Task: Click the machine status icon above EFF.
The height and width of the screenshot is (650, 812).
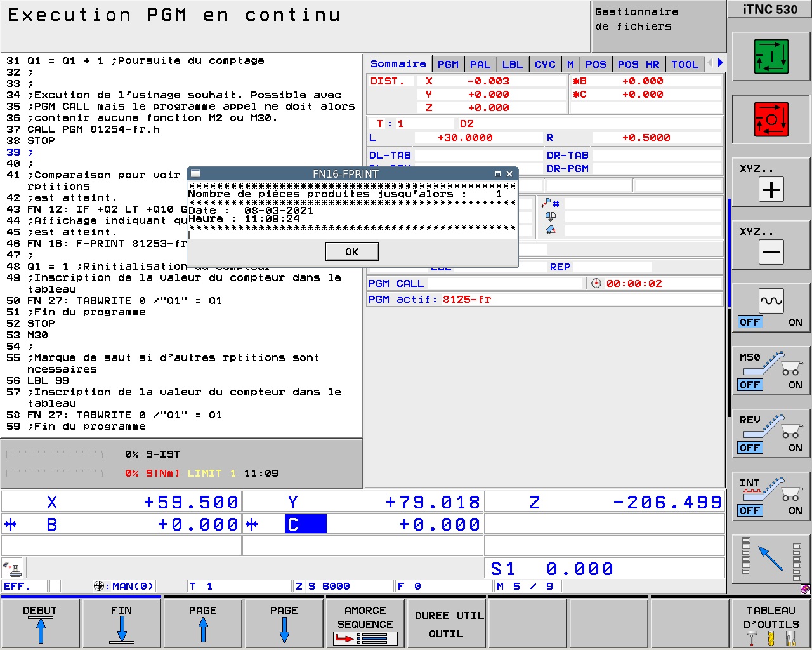Action: click(x=12, y=567)
